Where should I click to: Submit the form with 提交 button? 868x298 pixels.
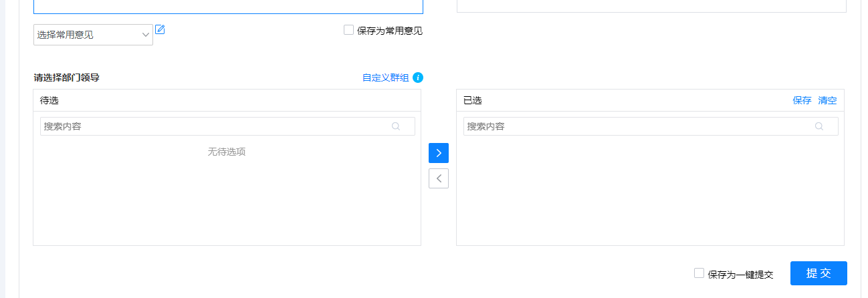point(819,273)
